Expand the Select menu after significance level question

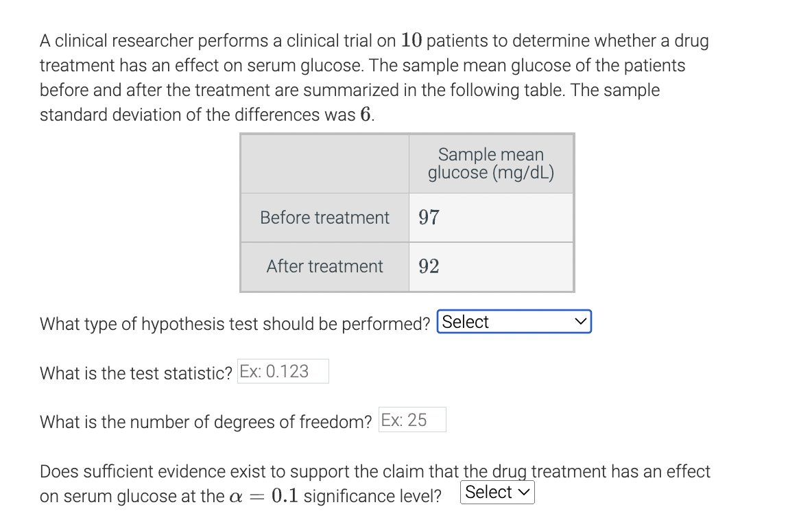pos(497,491)
